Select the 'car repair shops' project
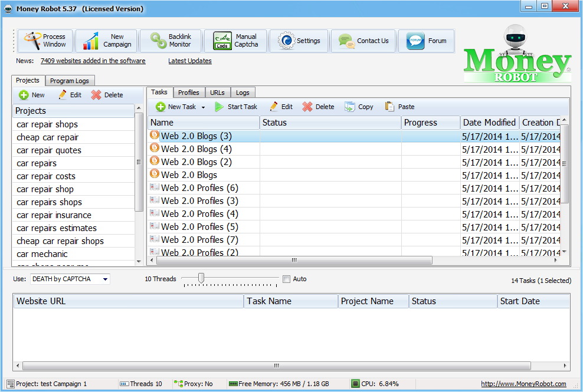The height and width of the screenshot is (392, 583). click(x=73, y=124)
